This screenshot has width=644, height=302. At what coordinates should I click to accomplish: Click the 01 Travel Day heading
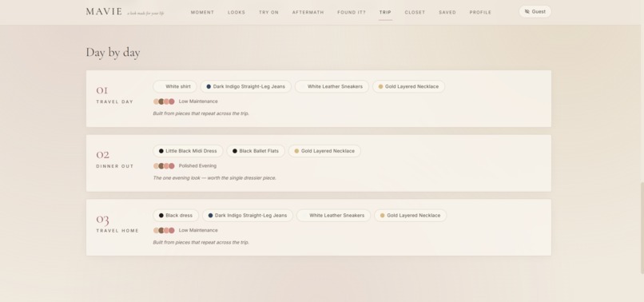click(x=114, y=95)
